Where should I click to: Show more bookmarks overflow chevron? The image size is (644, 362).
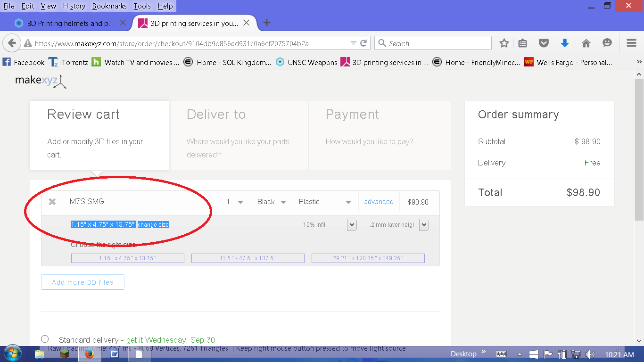(639, 62)
